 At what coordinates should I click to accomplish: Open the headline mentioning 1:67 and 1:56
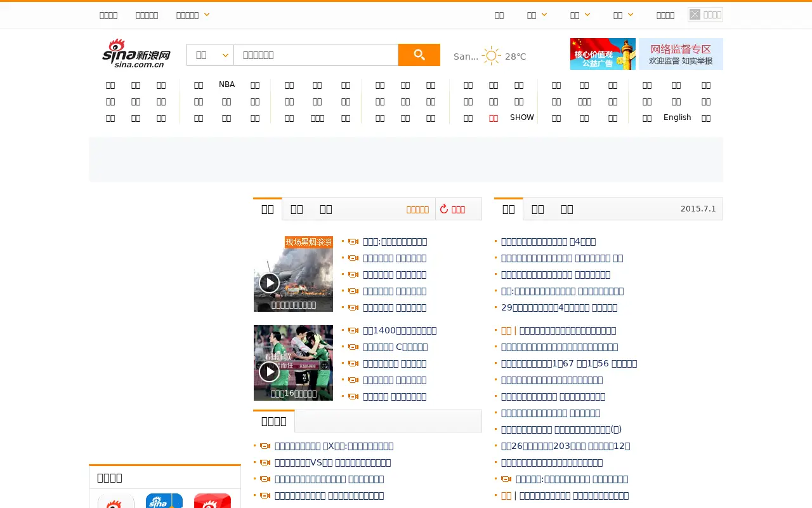click(x=569, y=363)
